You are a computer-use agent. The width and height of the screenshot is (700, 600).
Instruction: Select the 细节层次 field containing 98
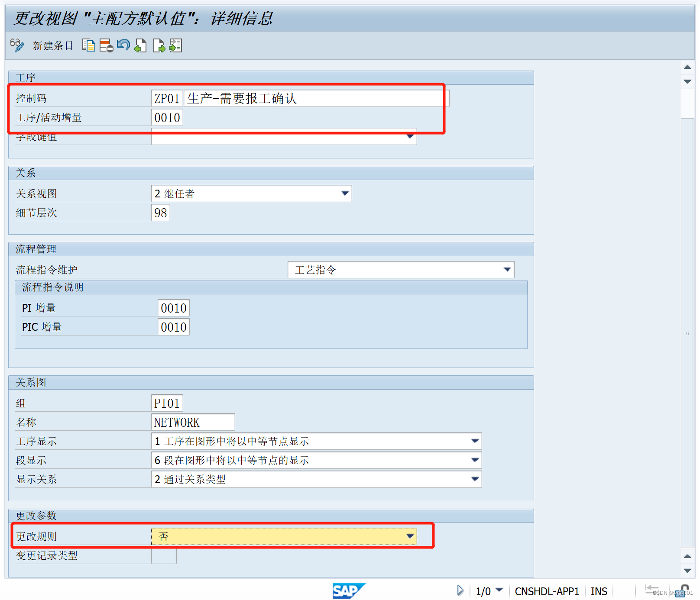pos(160,213)
